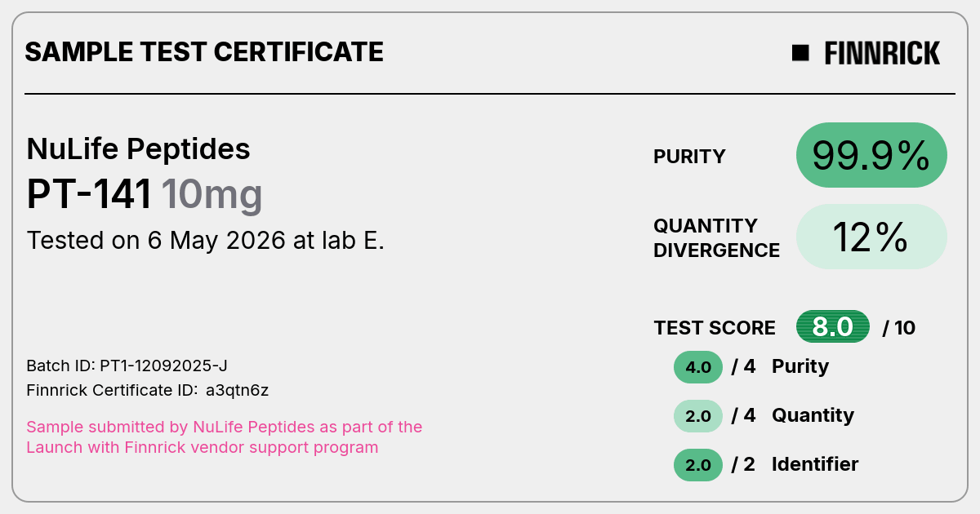Click the 2.0 Identifier score pill
Image resolution: width=980 pixels, height=514 pixels.
point(698,465)
